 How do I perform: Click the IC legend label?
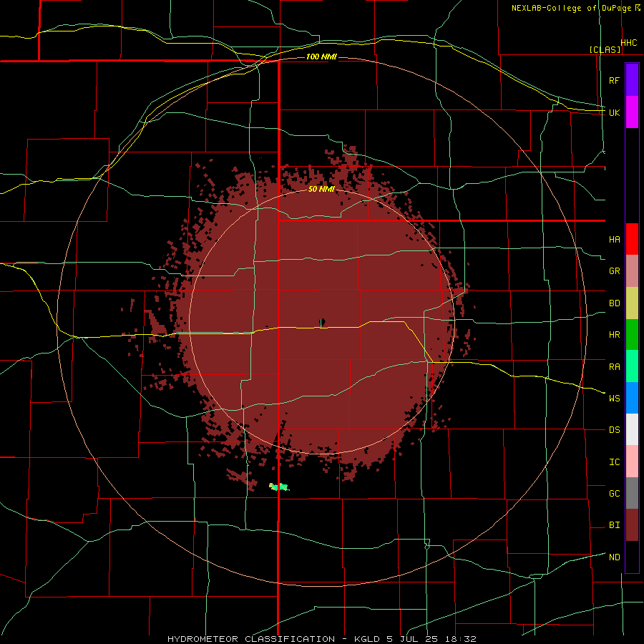point(615,462)
